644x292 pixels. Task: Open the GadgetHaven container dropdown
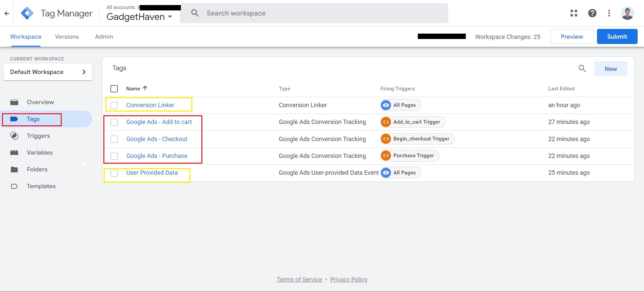139,17
